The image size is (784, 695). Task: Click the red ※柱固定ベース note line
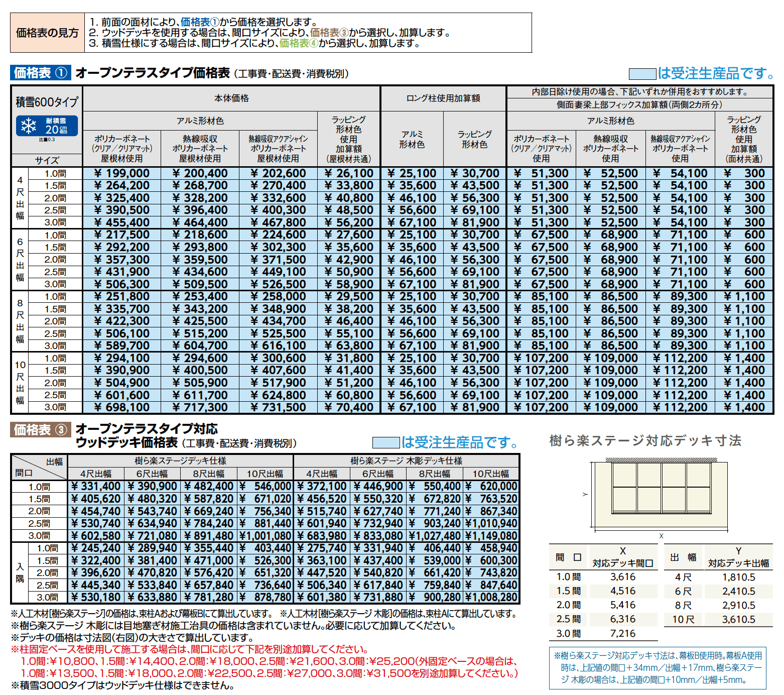pyautogui.click(x=190, y=649)
